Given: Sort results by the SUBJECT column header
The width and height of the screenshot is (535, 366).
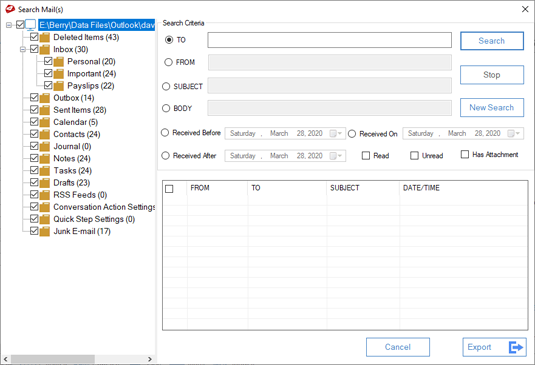Looking at the screenshot, I should click(363, 188).
